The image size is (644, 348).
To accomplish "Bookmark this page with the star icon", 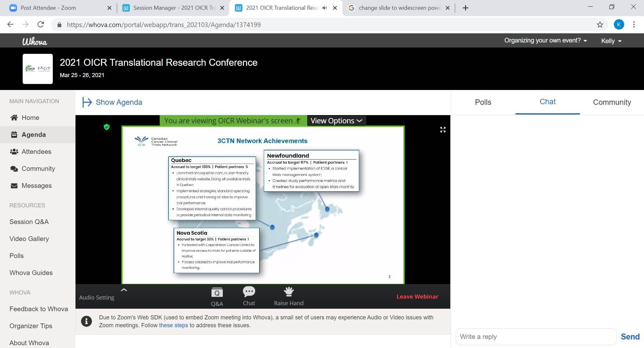I will [600, 25].
